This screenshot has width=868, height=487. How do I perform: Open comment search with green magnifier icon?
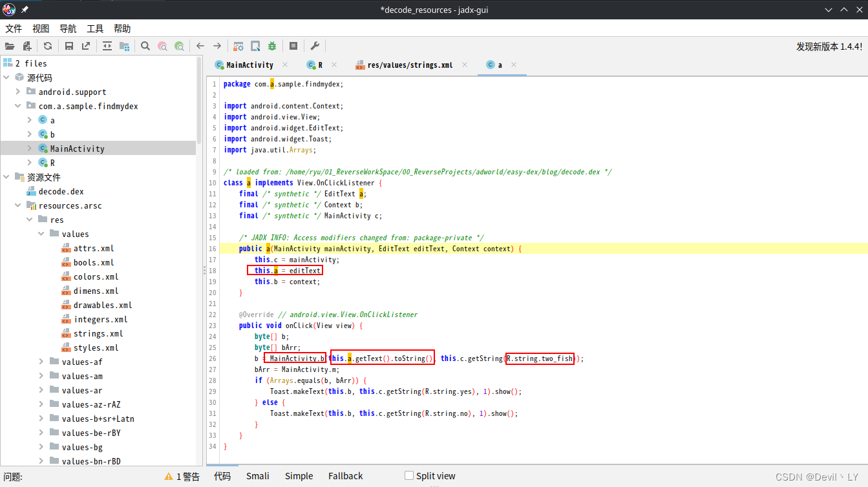179,46
